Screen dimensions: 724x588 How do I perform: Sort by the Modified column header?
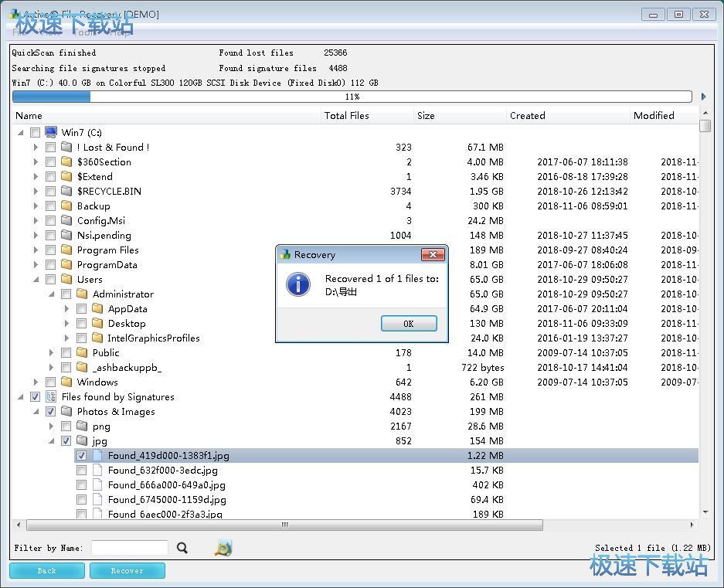click(x=664, y=115)
